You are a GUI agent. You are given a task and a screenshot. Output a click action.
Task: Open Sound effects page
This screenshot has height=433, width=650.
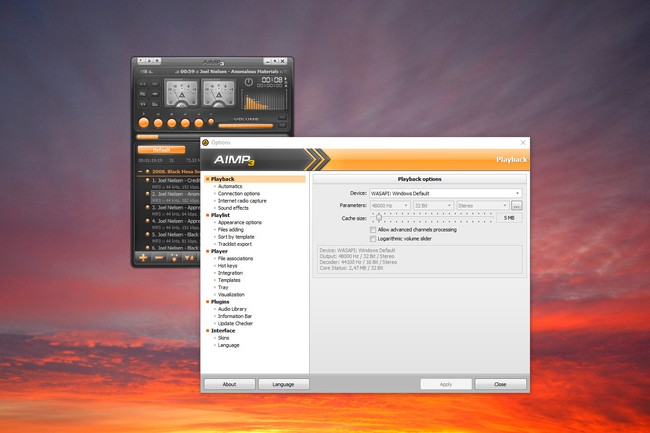click(x=233, y=208)
